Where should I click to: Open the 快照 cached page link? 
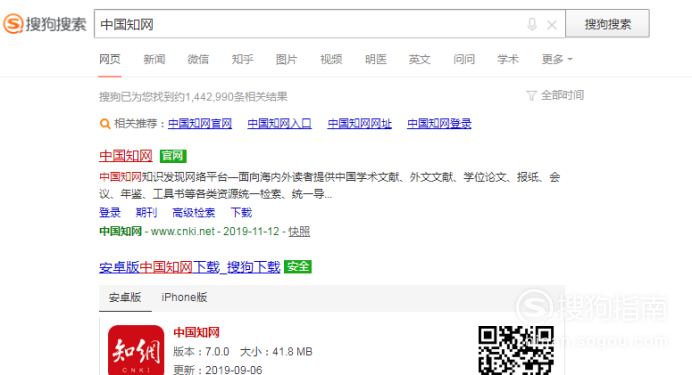299,232
